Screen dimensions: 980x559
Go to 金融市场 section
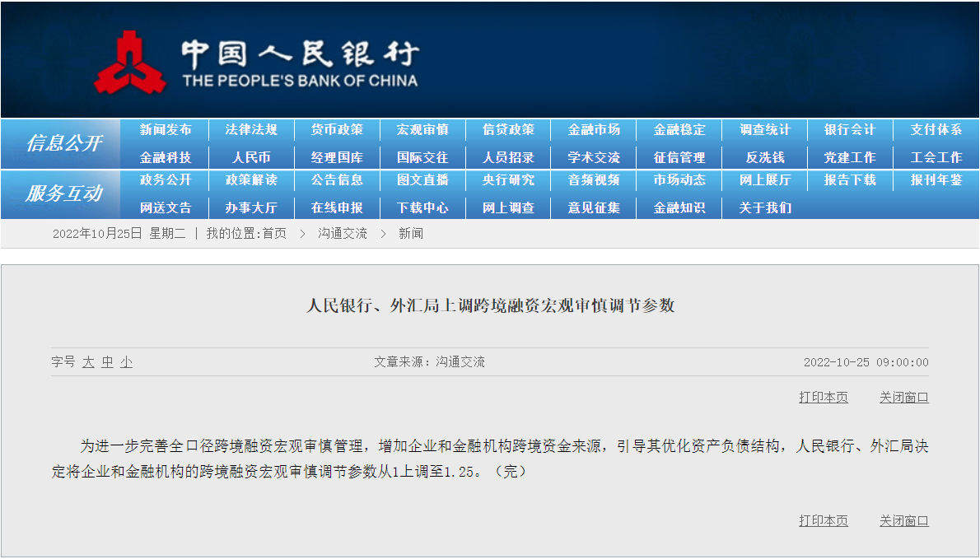[x=594, y=129]
